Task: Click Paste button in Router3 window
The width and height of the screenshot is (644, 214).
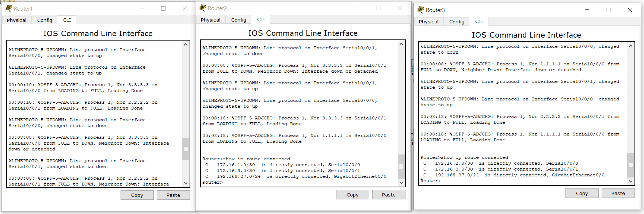Action: (x=618, y=193)
